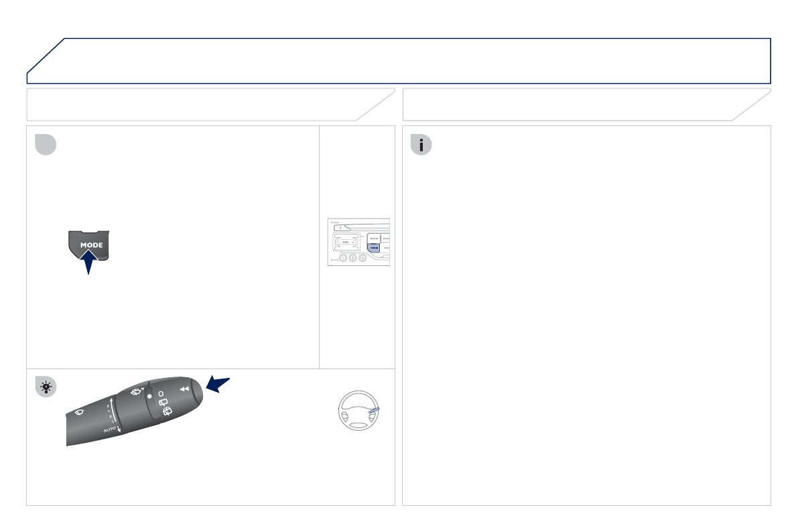The image size is (798, 532).
Task: Click the dark MODE button illustration
Action: tap(88, 245)
